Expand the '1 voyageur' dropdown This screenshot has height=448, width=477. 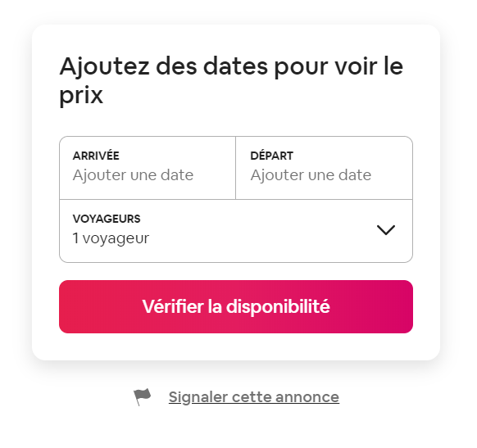tap(236, 231)
